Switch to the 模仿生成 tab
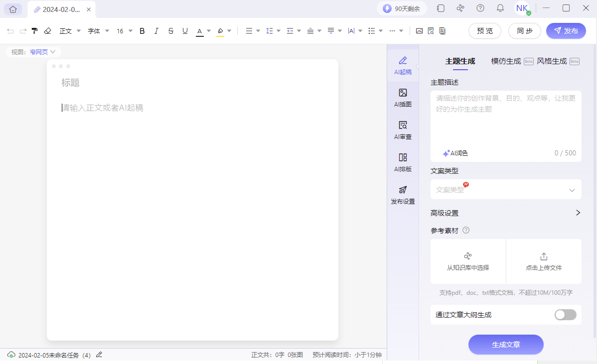The height and width of the screenshot is (364, 597). (x=506, y=61)
